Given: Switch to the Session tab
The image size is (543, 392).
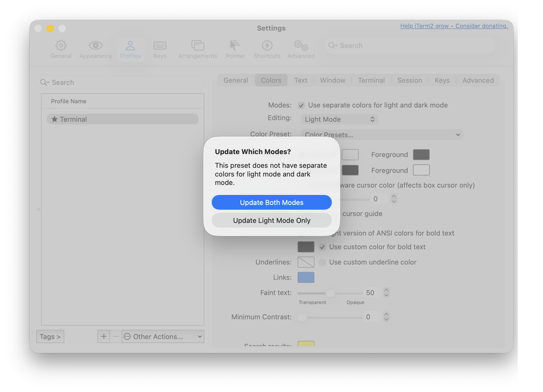Looking at the screenshot, I should [x=409, y=80].
